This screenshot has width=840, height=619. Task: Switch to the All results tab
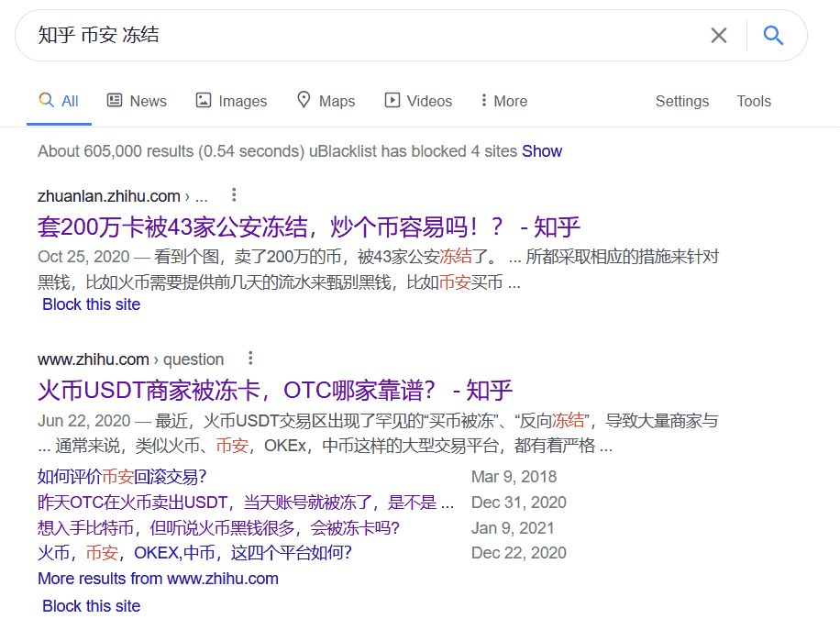pyautogui.click(x=59, y=100)
